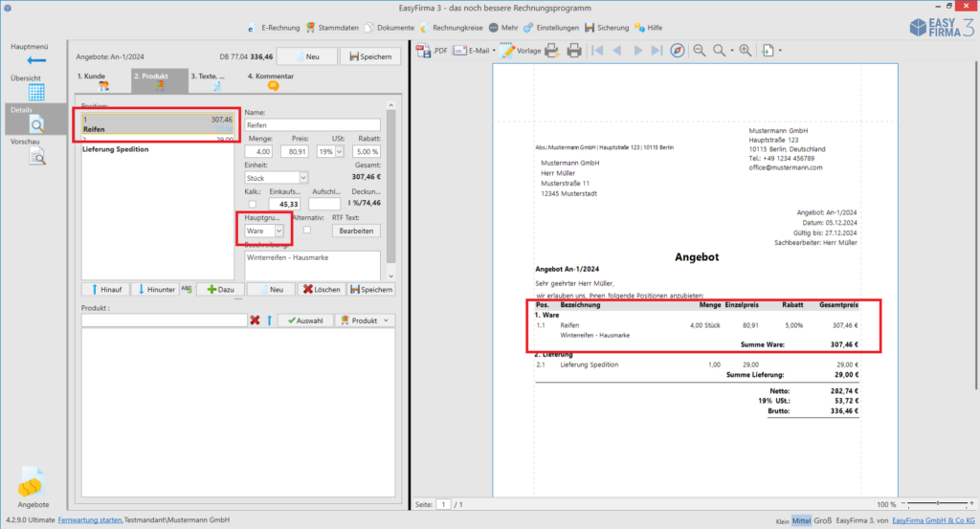Click the Menge field 4,00
This screenshot has width=980, height=529.
pyautogui.click(x=258, y=152)
